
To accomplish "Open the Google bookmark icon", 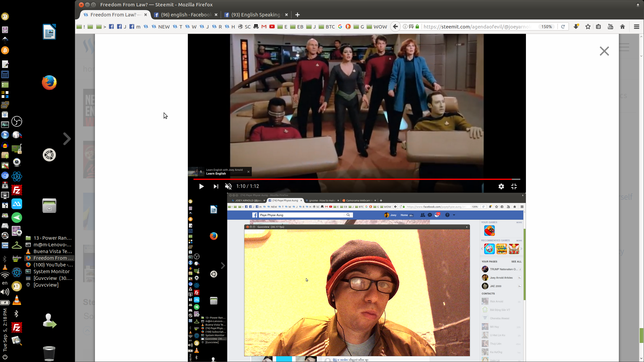I will point(340,26).
